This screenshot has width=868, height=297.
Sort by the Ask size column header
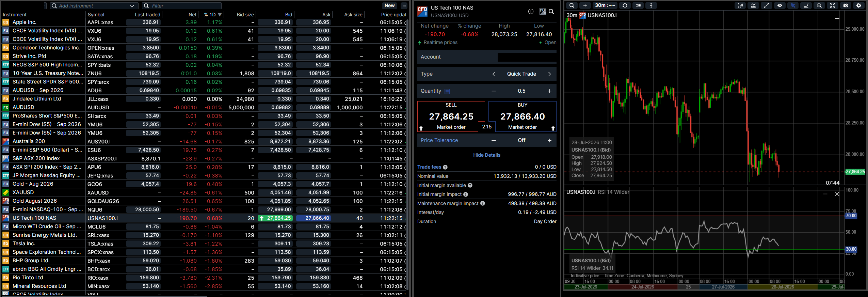click(353, 15)
